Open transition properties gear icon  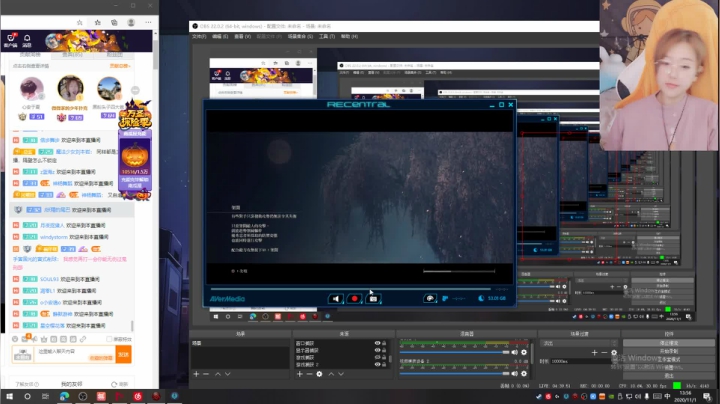click(x=614, y=353)
